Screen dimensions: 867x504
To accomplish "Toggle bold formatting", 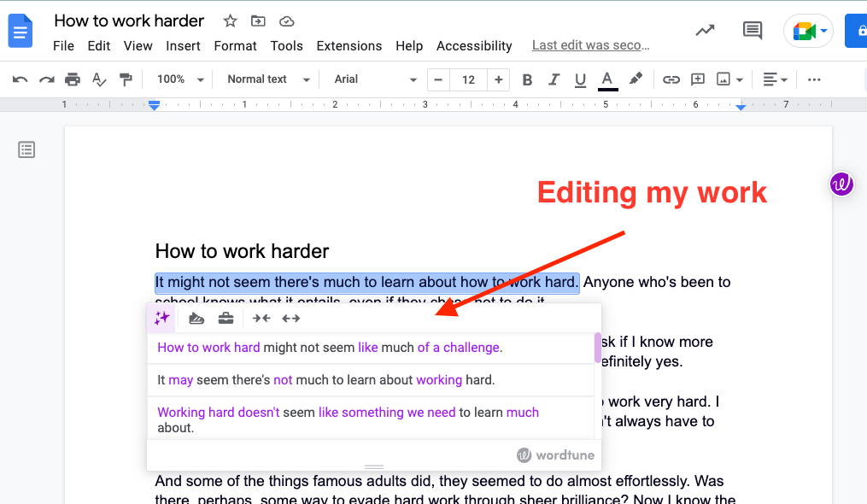I will [527, 79].
